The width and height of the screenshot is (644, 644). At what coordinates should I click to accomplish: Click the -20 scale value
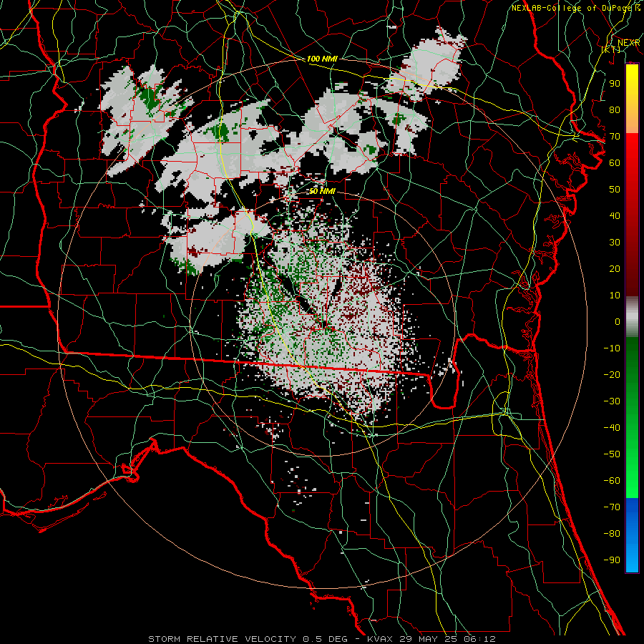click(612, 375)
